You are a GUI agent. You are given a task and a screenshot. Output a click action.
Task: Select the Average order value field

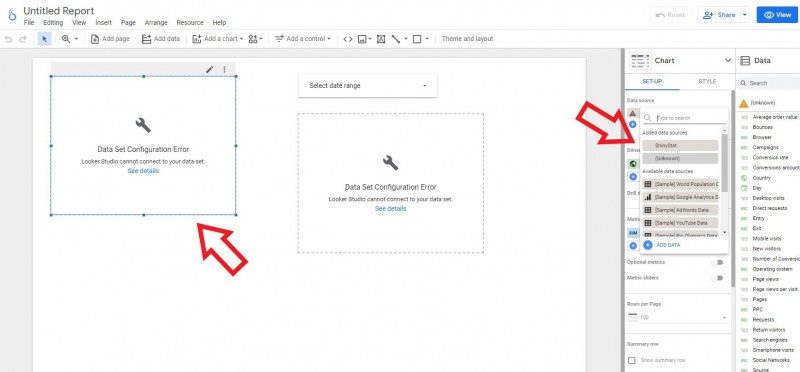coord(774,117)
